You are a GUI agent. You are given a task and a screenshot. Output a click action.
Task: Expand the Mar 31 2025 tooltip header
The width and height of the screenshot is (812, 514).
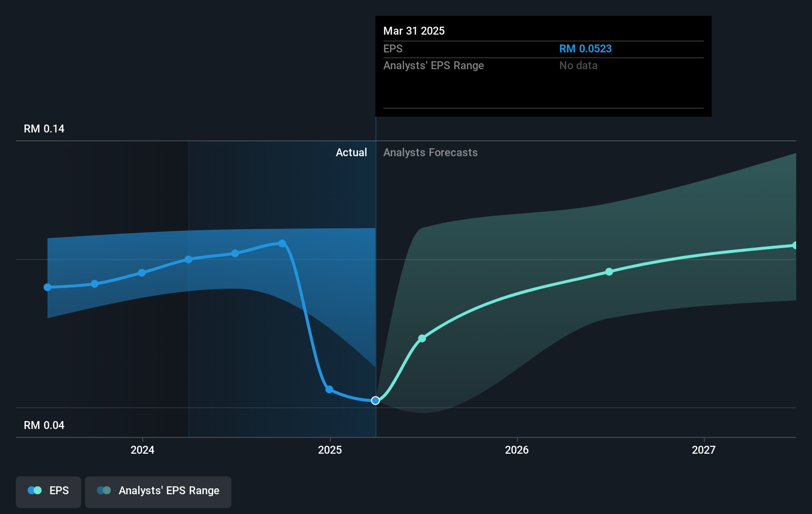point(414,31)
